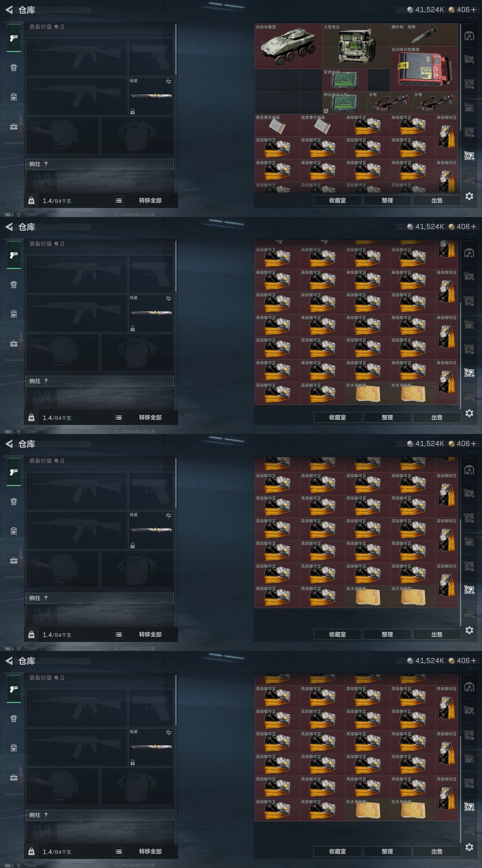The image size is (482, 868).
Task: Open the topmost weapon tab in the left sidebar
Action: coord(14,38)
